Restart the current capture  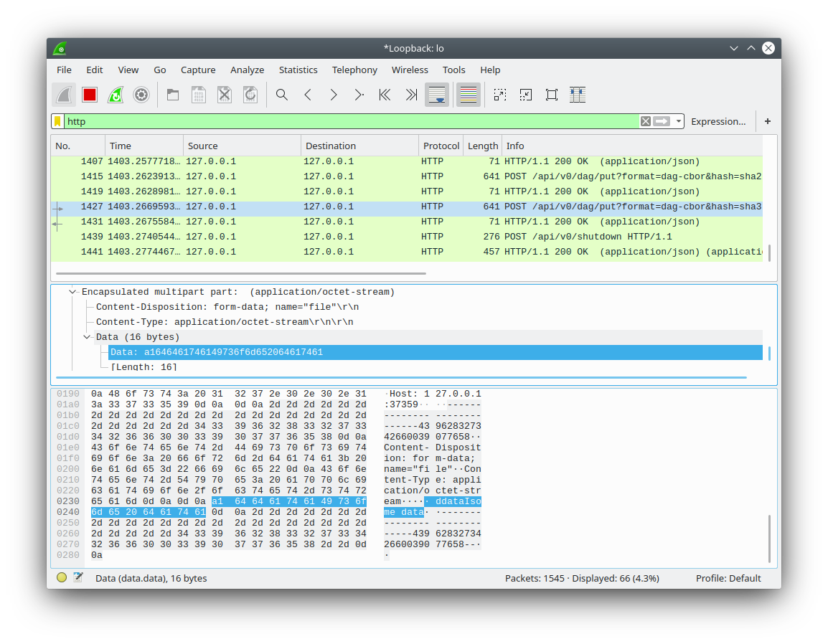point(115,94)
